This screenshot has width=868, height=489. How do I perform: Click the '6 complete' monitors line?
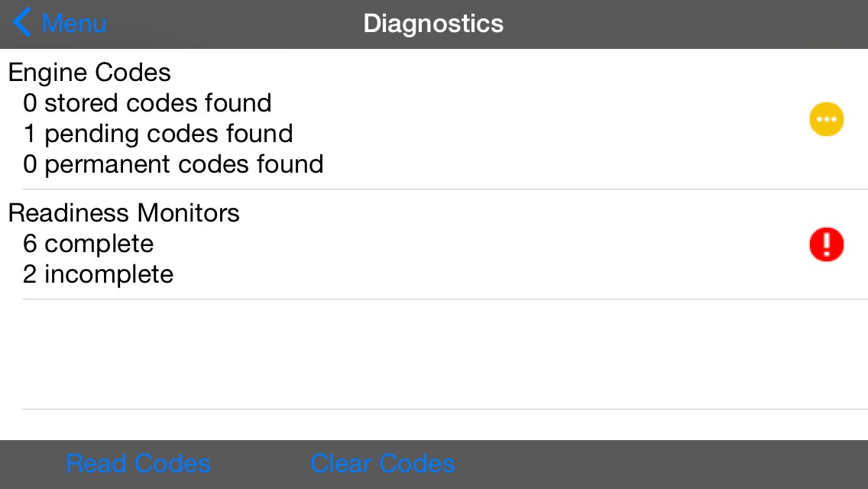(x=89, y=244)
